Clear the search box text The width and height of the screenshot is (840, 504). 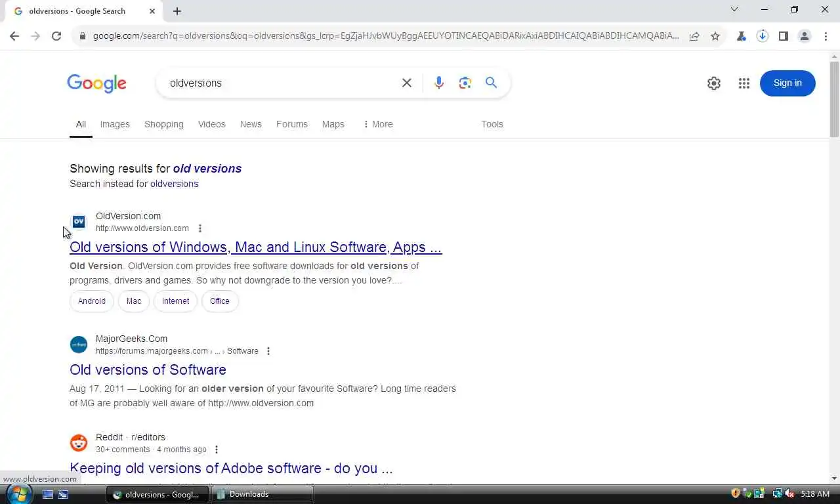pyautogui.click(x=407, y=83)
